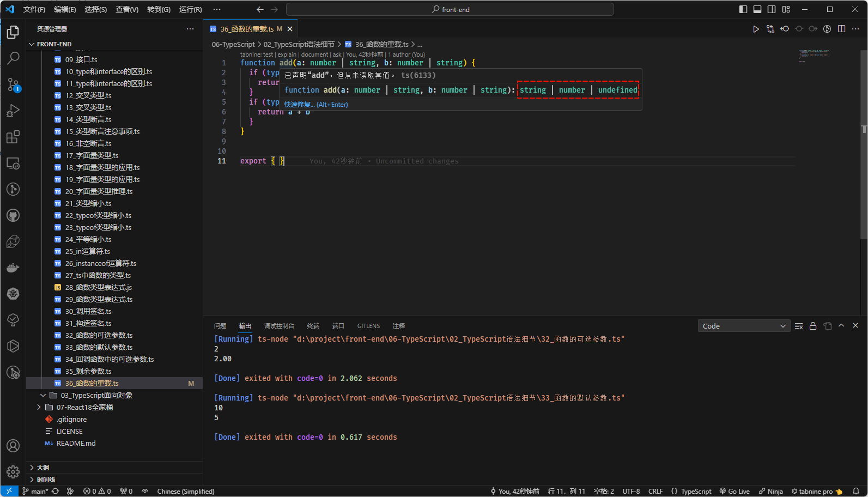Image resolution: width=868 pixels, height=497 pixels.
Task: Open the Extensions view
Action: 13,137
